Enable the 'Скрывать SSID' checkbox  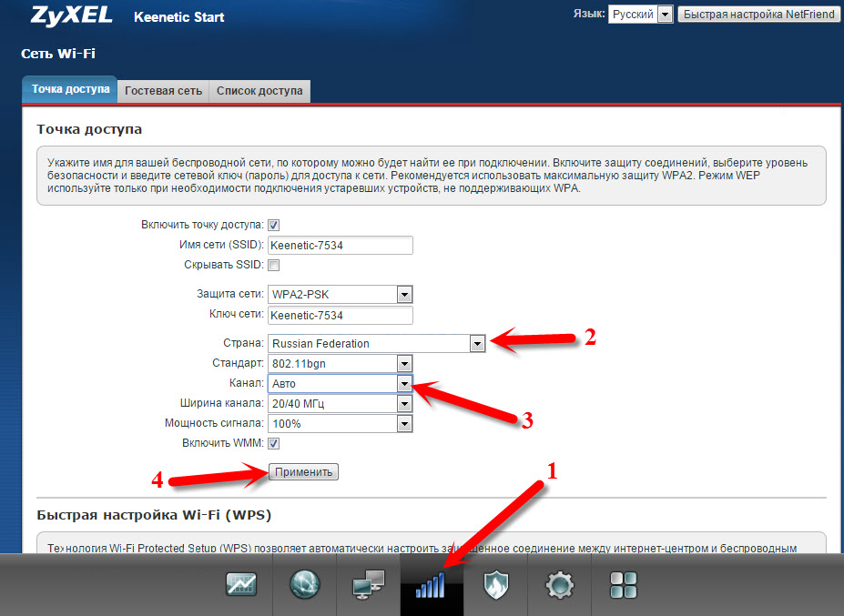click(273, 265)
